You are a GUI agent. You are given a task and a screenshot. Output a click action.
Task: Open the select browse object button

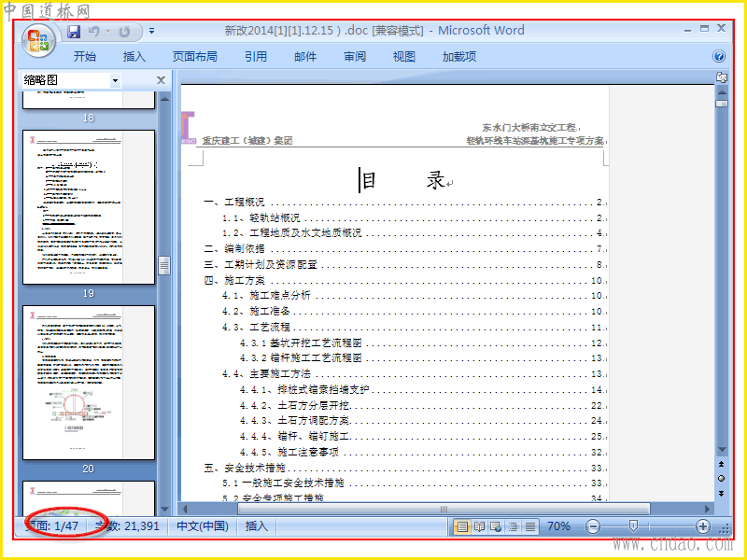click(721, 478)
